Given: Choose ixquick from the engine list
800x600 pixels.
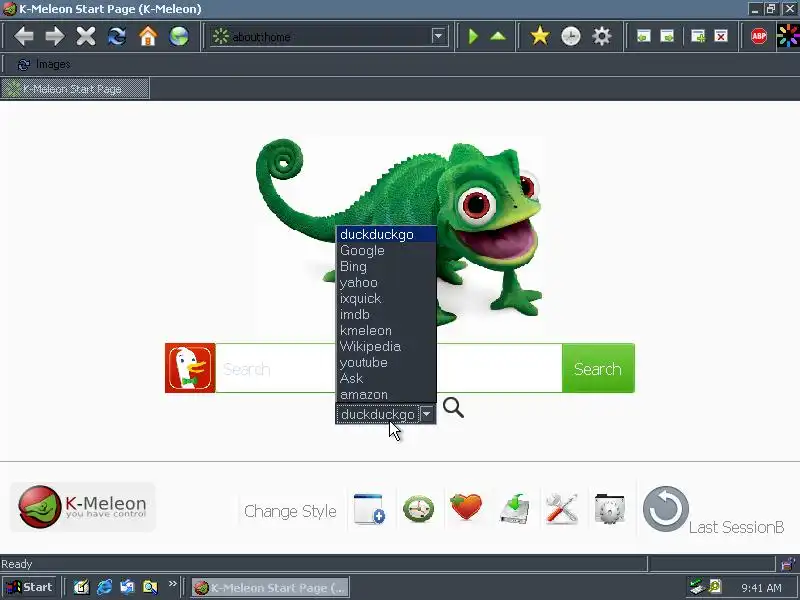Looking at the screenshot, I should point(386,298).
